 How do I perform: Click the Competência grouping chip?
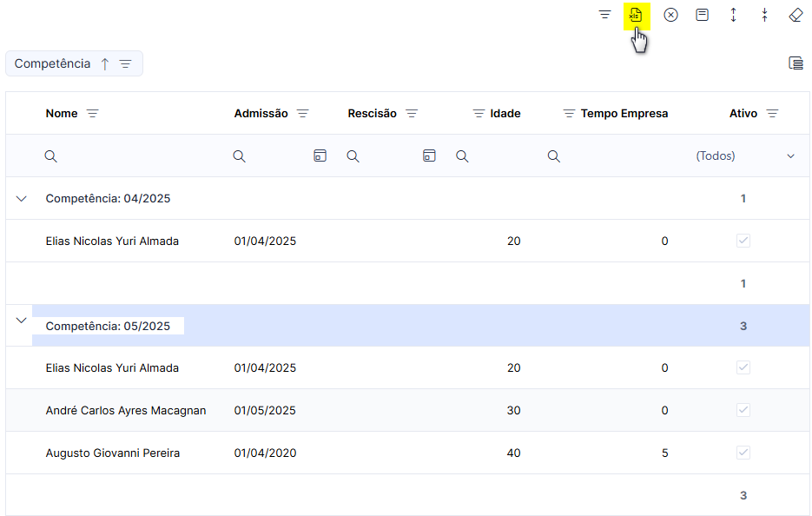tap(74, 63)
